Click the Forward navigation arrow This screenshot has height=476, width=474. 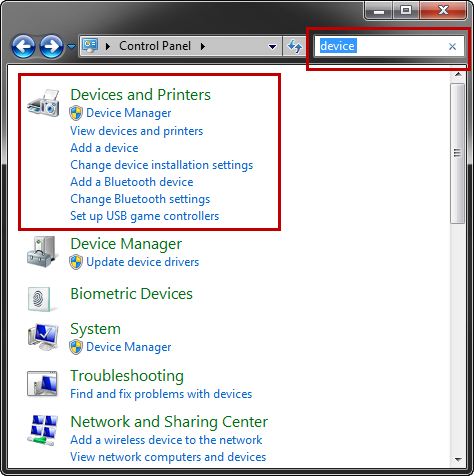point(51,46)
